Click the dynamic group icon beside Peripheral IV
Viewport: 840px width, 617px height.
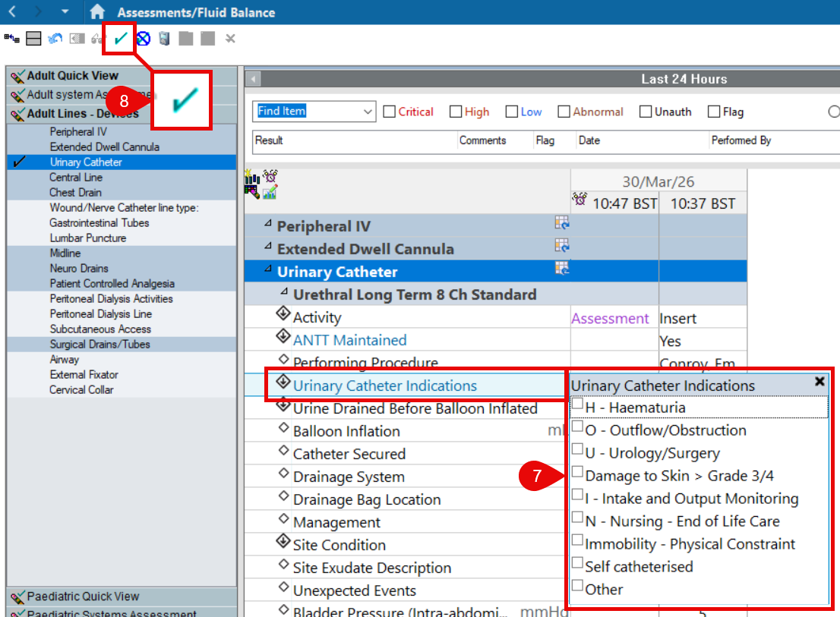click(x=562, y=222)
